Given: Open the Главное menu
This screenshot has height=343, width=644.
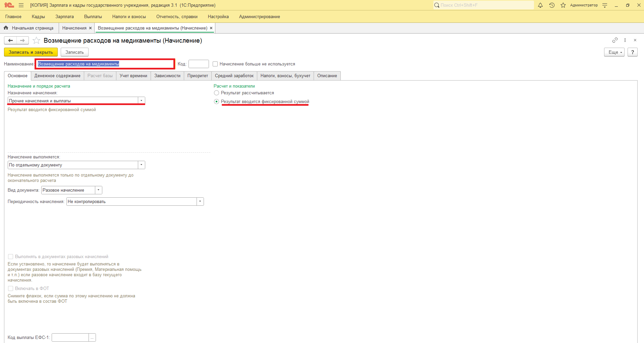Looking at the screenshot, I should point(13,16).
